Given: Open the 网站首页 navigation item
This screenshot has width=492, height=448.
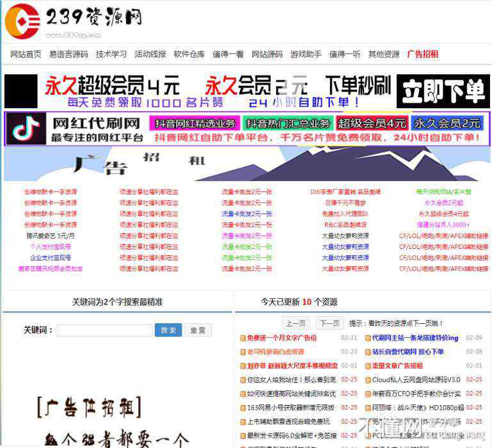Looking at the screenshot, I should [x=26, y=54].
